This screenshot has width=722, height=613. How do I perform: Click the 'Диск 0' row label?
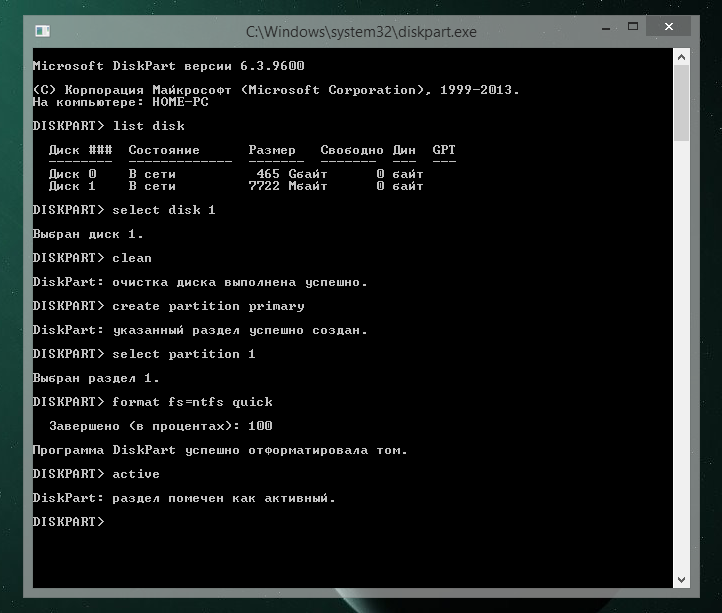click(x=73, y=174)
